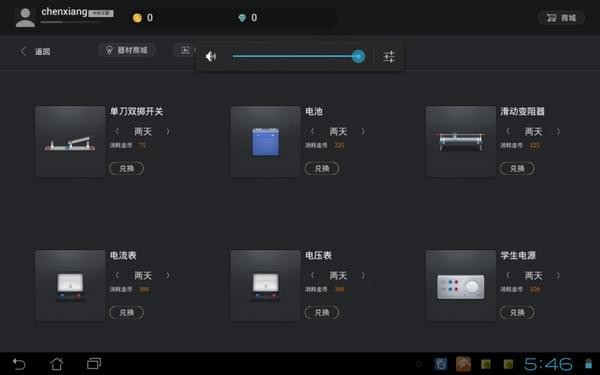
Task: Open the 学生电源 power supply thumbnail
Action: pyautogui.click(x=461, y=286)
